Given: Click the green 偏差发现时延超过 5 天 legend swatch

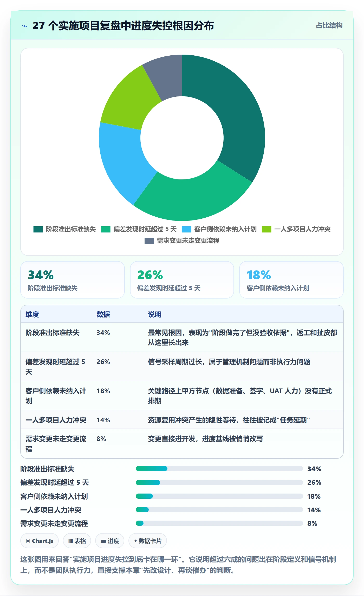Looking at the screenshot, I should pyautogui.click(x=106, y=229).
